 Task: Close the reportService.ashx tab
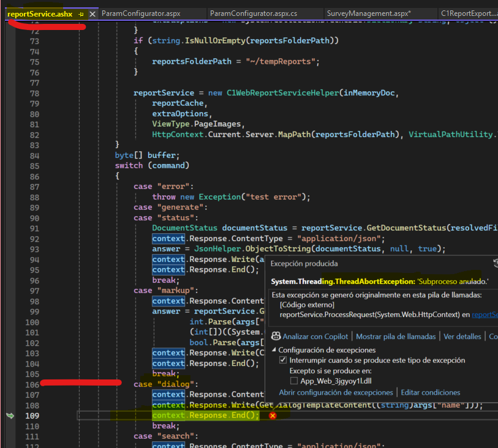92,13
